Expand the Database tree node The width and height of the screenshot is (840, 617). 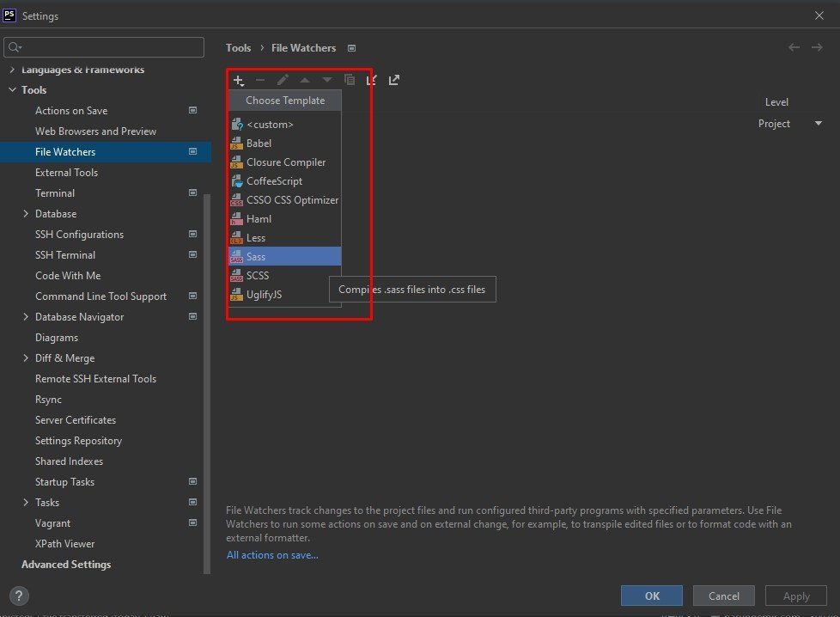pos(26,214)
